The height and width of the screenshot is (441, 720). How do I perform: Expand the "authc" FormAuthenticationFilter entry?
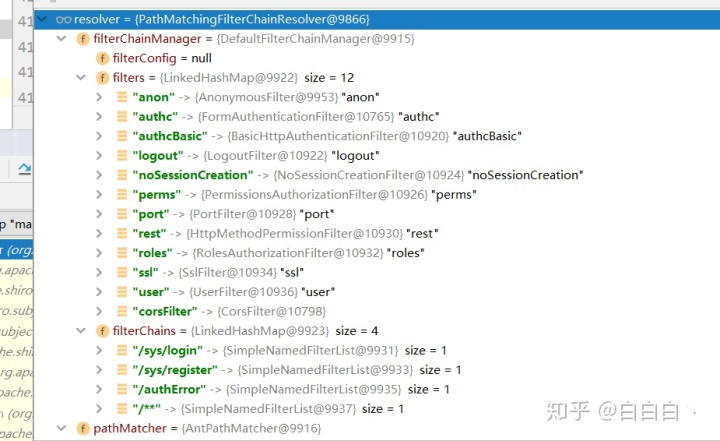[x=99, y=117]
